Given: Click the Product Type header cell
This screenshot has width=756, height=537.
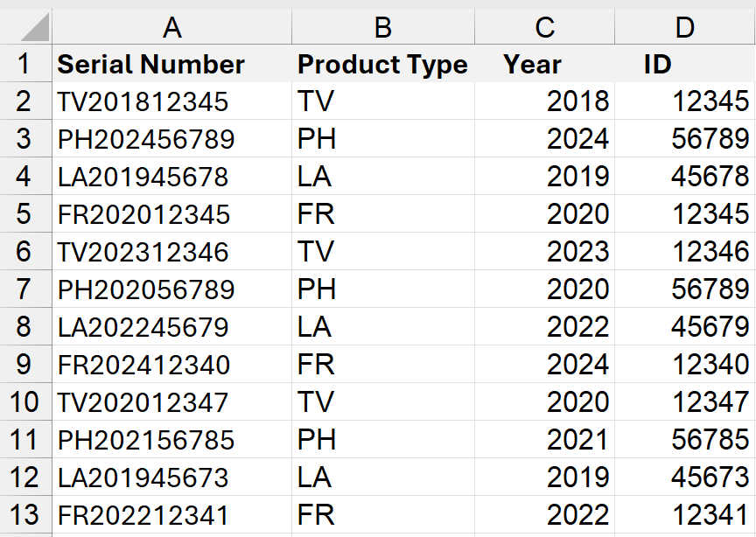Looking at the screenshot, I should (382, 64).
